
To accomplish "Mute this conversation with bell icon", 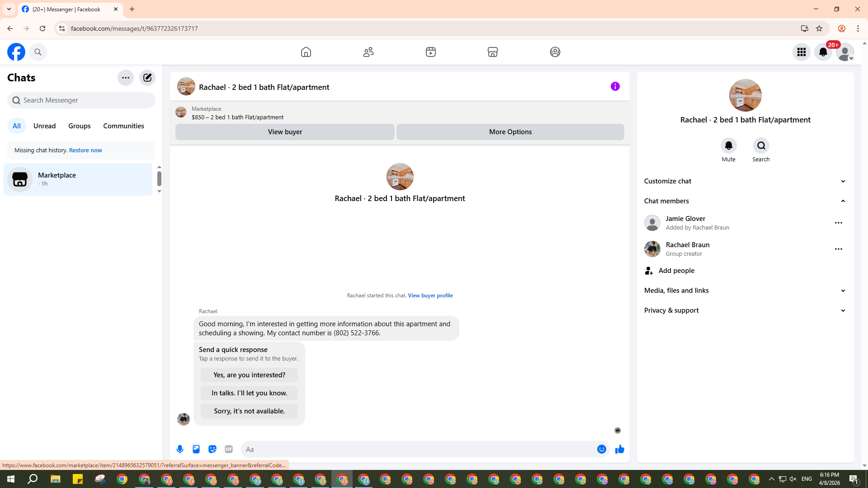I will click(x=728, y=145).
